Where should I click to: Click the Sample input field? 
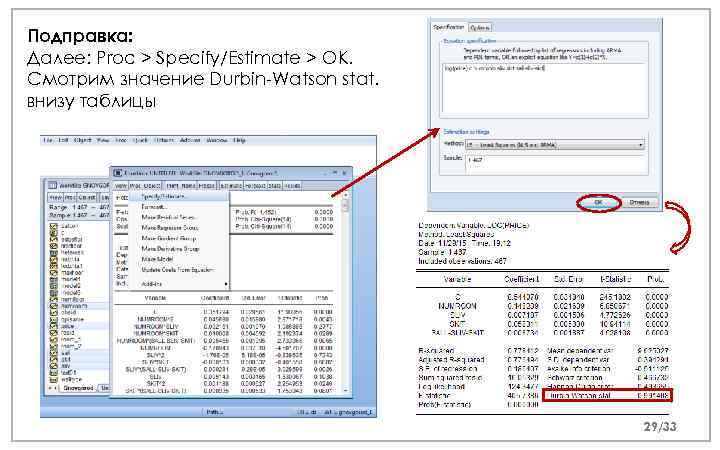point(557,164)
